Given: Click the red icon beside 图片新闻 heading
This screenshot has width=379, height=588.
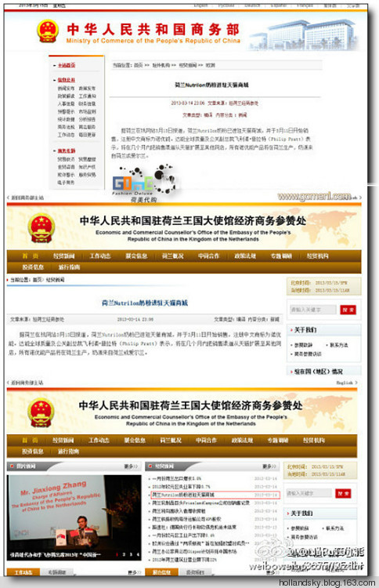Looking at the screenshot, I should pos(13,466).
